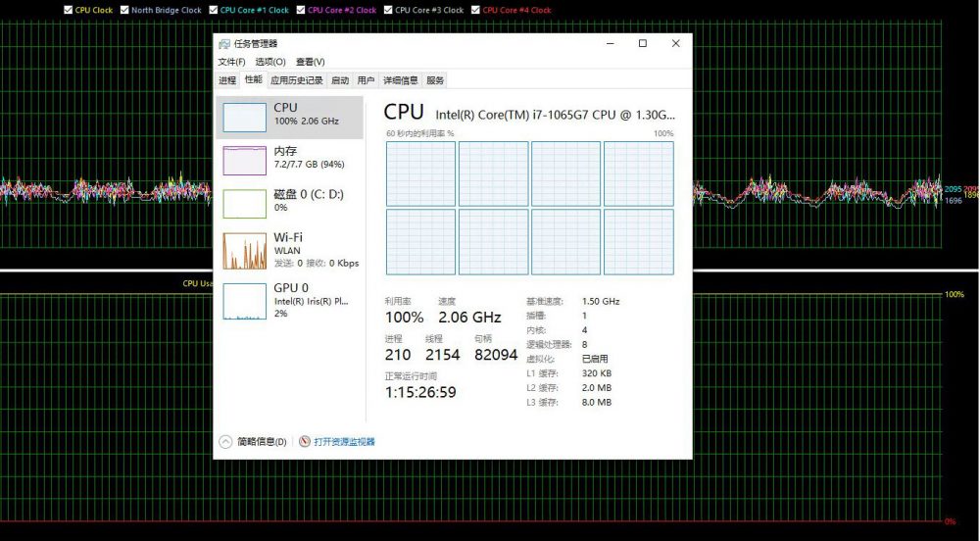Toggle CPU Core #4 Clock checkbox
The image size is (980, 541).
click(475, 10)
